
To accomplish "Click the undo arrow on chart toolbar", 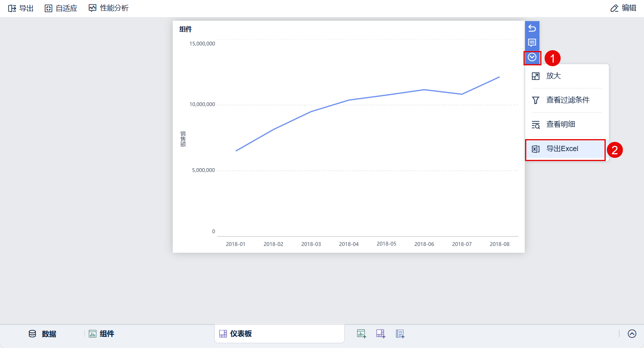I will pos(532,28).
